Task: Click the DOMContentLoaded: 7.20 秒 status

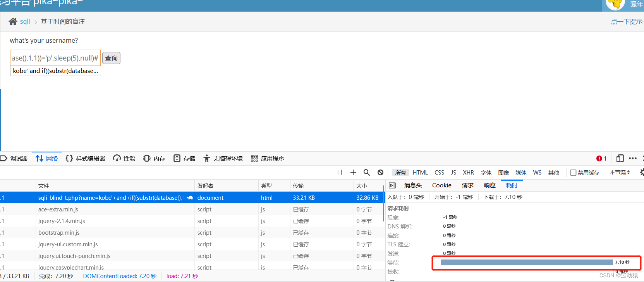Action: (x=120, y=276)
